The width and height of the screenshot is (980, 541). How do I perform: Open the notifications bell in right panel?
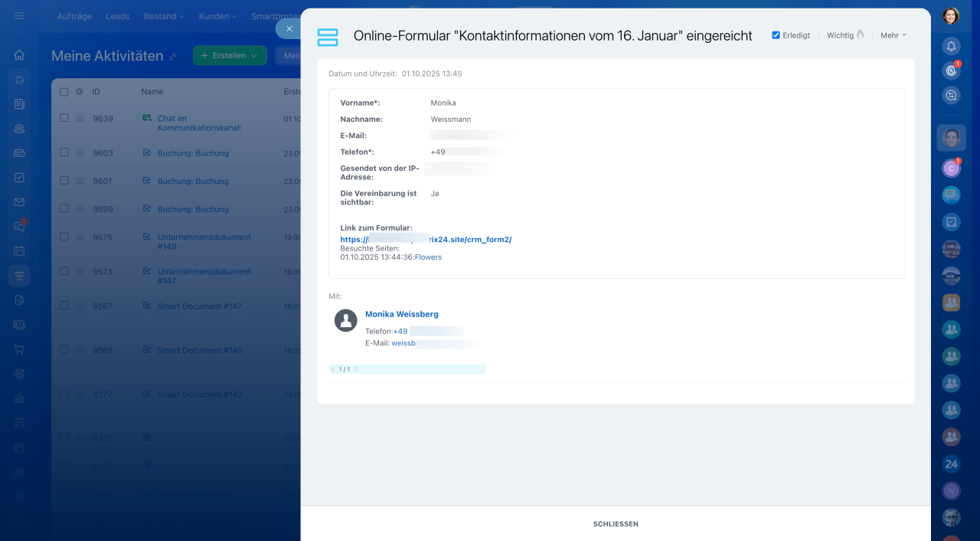tap(951, 46)
